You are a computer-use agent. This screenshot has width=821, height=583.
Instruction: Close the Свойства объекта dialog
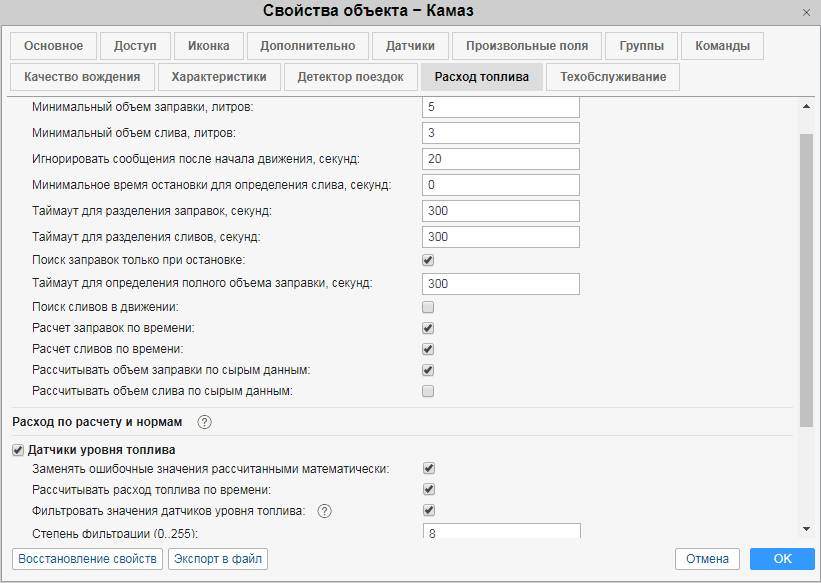click(x=806, y=12)
